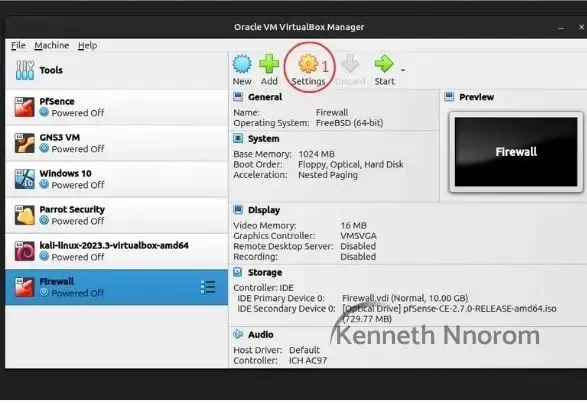Click Floppy, Optical, Hard Disk boot order
587x405 pixels.
[351, 164]
